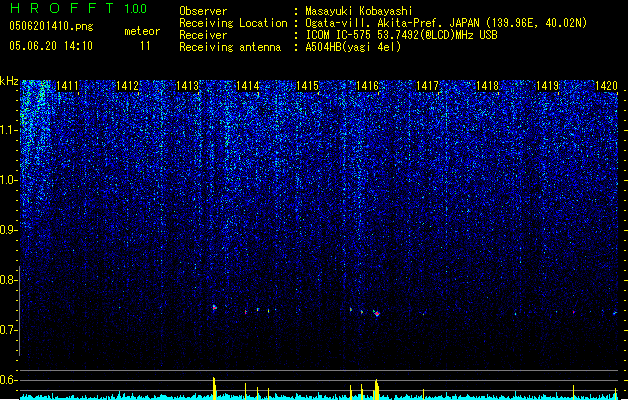Click the Receiving antenna label
Screen dimensions: 629x400
[x=230, y=47]
